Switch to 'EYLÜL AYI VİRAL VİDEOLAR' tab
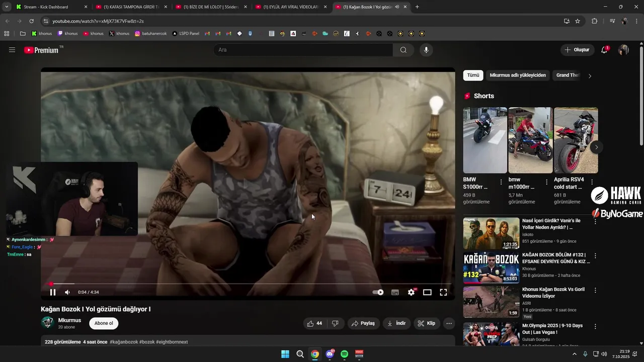The width and height of the screenshot is (644, 362). pos(290,7)
